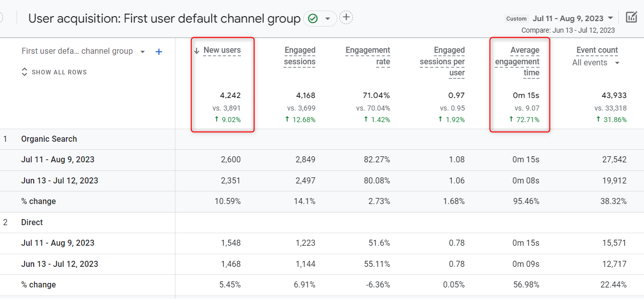Click the 22.44% Direct event count change
Screen dimensions: 644x299
(x=613, y=285)
